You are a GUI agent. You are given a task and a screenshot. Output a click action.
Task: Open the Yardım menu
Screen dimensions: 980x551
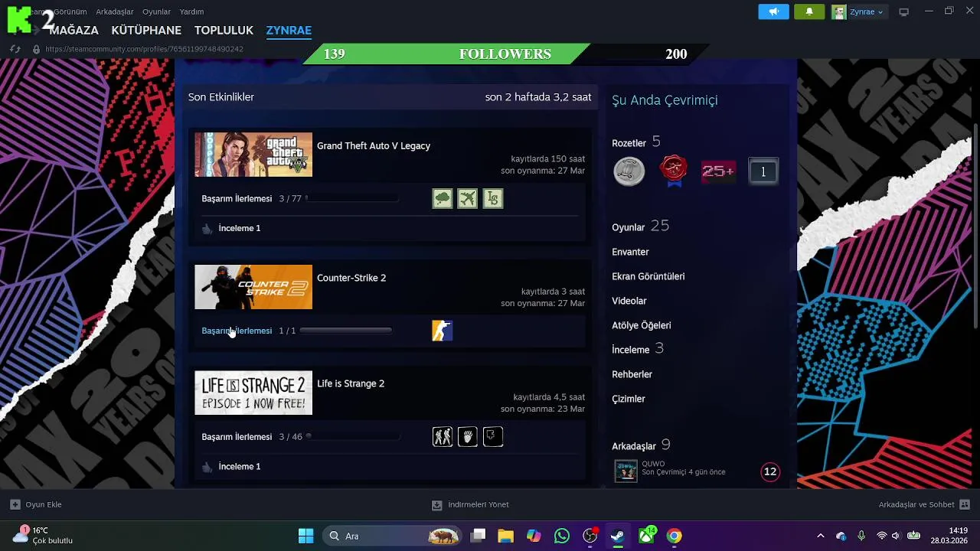pos(191,11)
